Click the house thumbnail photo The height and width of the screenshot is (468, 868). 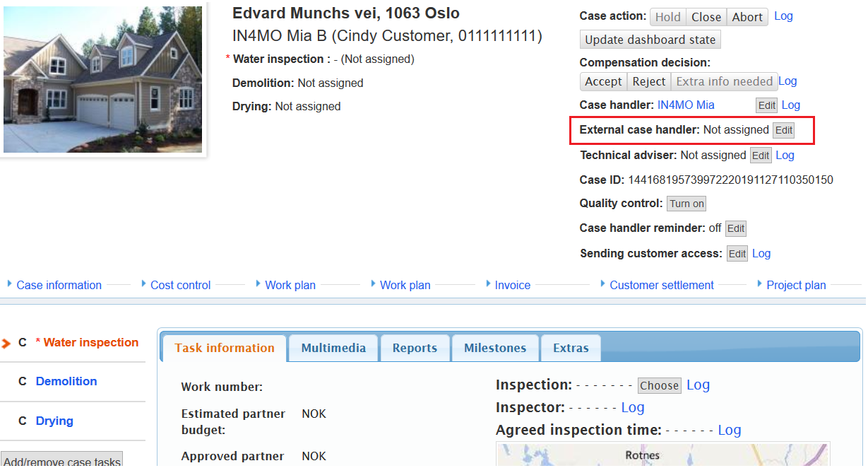(x=103, y=79)
